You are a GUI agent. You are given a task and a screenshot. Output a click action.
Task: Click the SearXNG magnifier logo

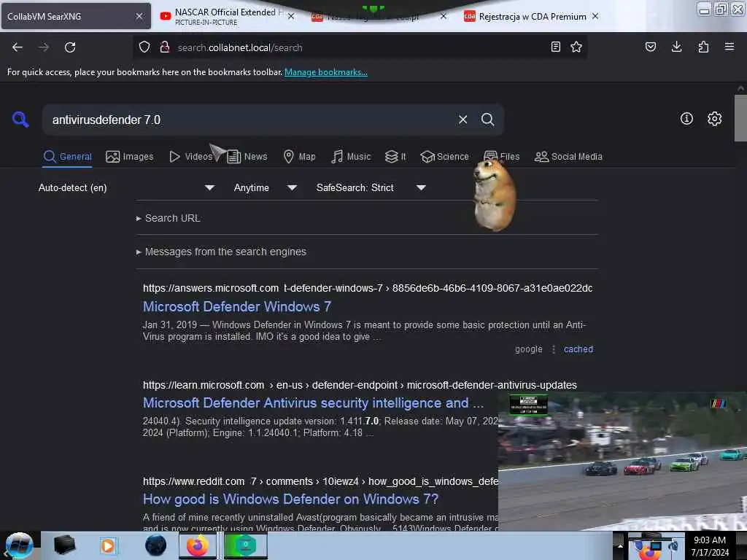[20, 119]
